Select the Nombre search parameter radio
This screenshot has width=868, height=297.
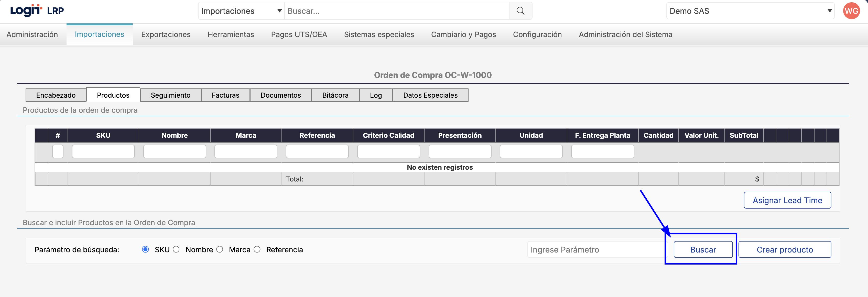pyautogui.click(x=176, y=249)
